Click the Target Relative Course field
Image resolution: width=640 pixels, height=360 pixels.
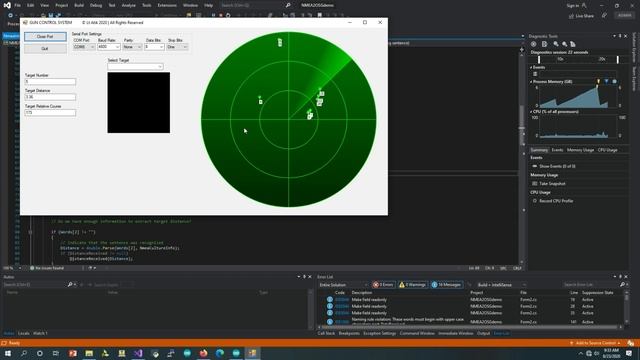click(50, 113)
